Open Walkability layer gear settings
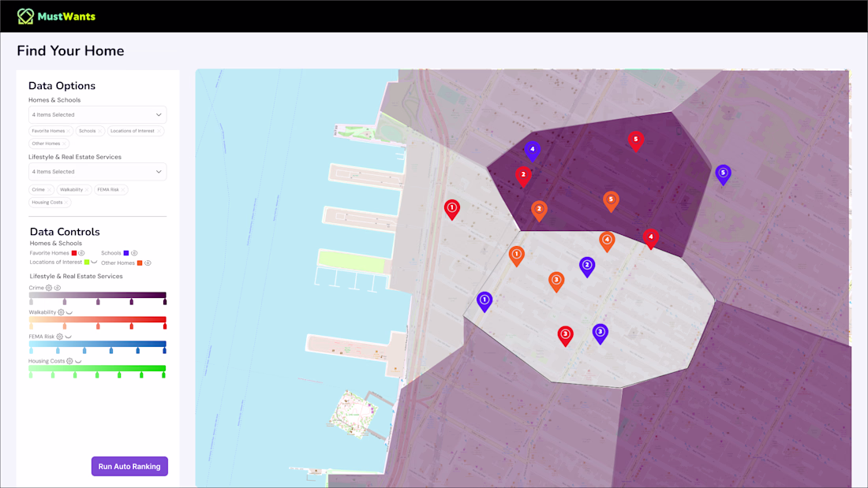 [x=61, y=312]
